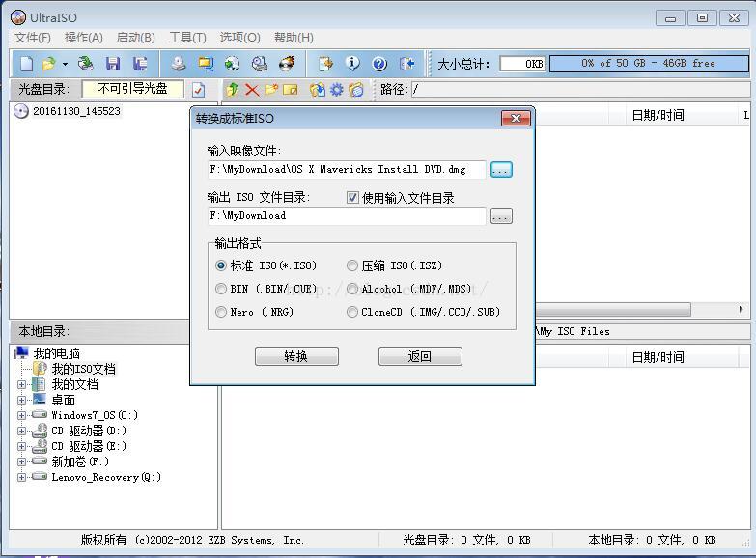The height and width of the screenshot is (558, 756).
Task: Click the Mount to virtual drive icon
Action: coord(260,64)
